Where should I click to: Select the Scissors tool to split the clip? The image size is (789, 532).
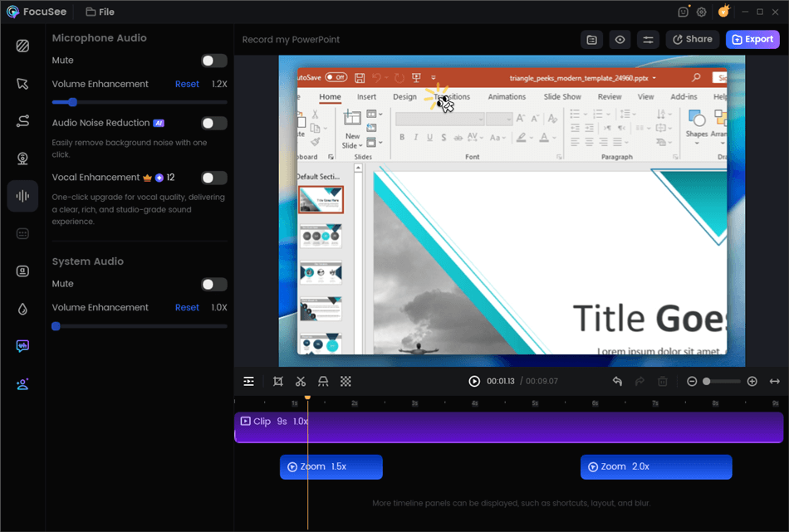coord(301,381)
